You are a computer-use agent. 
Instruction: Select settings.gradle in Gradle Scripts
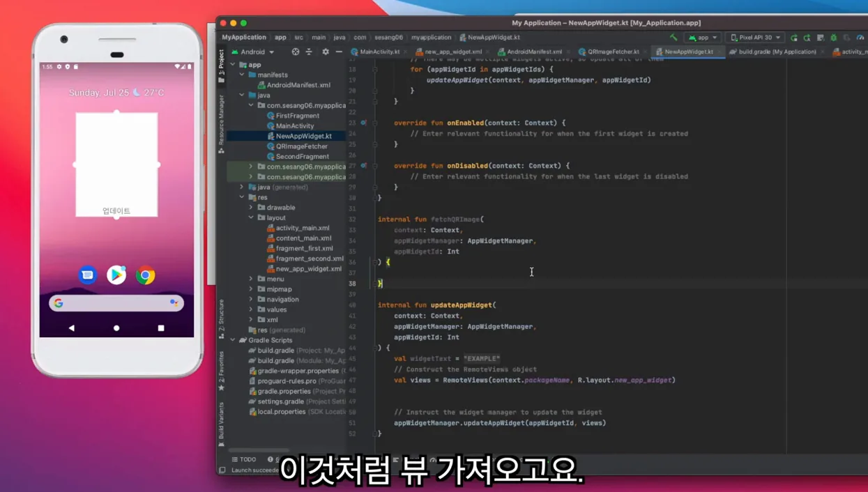click(x=297, y=401)
